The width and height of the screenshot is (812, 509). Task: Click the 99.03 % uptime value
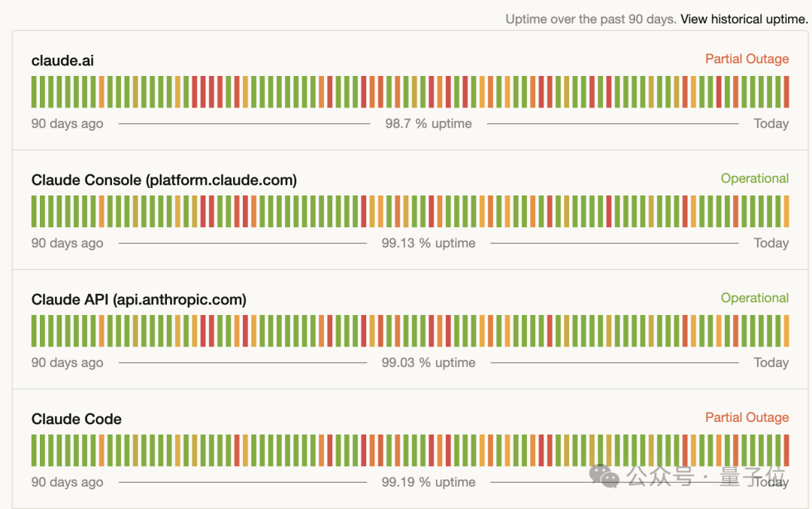tap(429, 363)
